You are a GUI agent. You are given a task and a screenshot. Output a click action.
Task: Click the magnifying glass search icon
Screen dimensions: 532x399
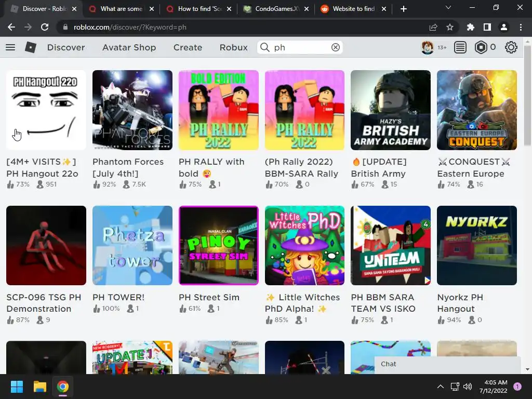pos(264,47)
